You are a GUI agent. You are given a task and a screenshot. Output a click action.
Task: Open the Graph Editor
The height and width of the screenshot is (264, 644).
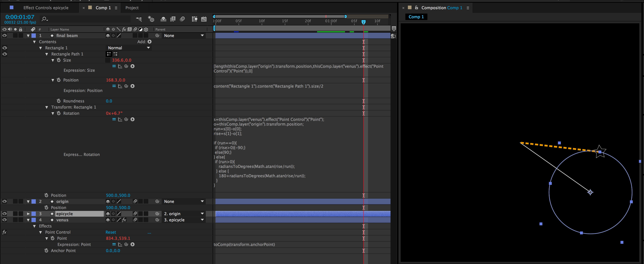tap(204, 19)
